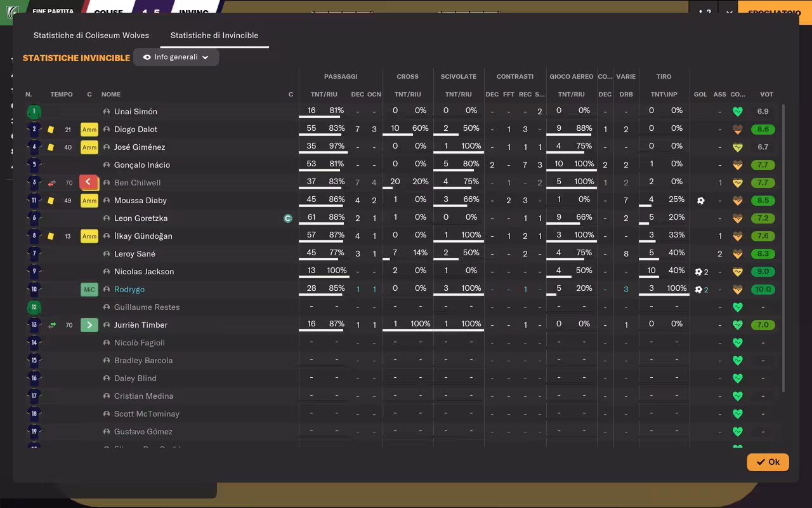Click Moussa Diaby's goal ball icon
812x508 pixels.
pos(700,201)
